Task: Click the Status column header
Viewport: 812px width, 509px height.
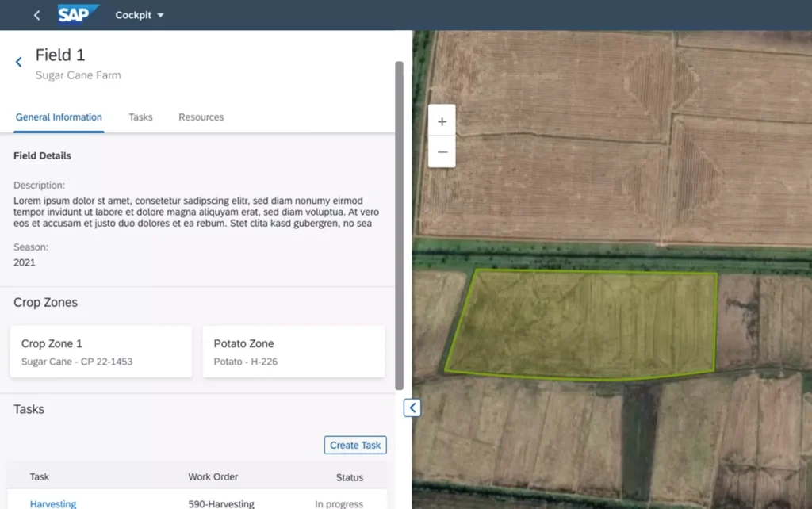Action: pyautogui.click(x=349, y=477)
